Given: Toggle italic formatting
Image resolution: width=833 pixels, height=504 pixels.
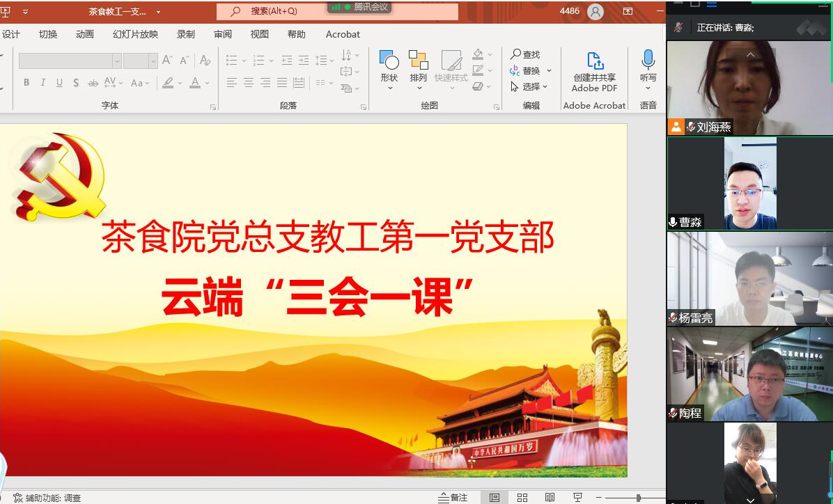Looking at the screenshot, I should point(43,83).
